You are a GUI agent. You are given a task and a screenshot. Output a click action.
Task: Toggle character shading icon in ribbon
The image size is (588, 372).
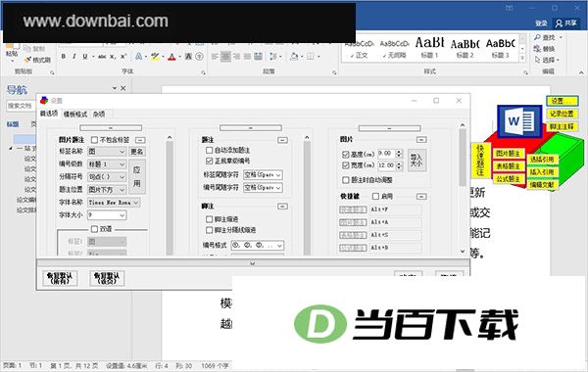pos(188,57)
